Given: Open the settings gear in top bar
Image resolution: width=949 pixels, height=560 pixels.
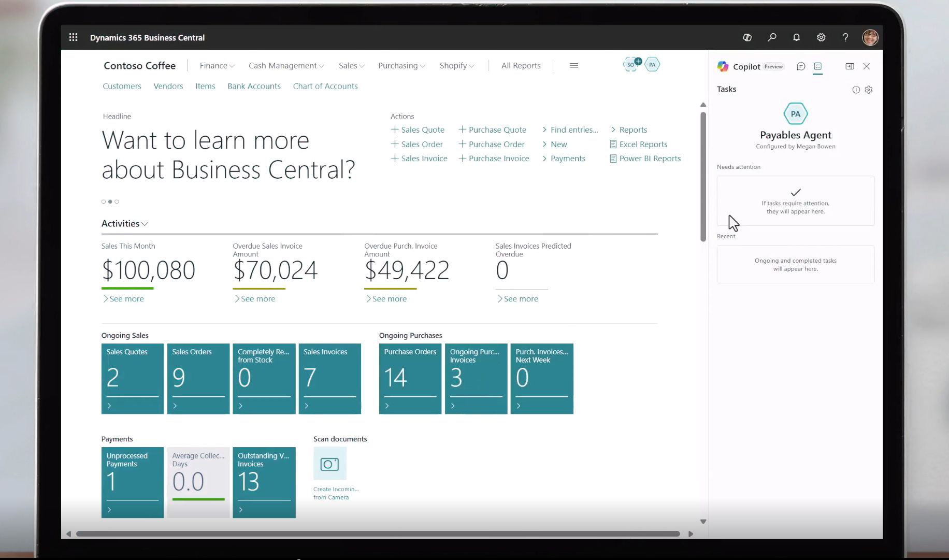Looking at the screenshot, I should pyautogui.click(x=821, y=37).
